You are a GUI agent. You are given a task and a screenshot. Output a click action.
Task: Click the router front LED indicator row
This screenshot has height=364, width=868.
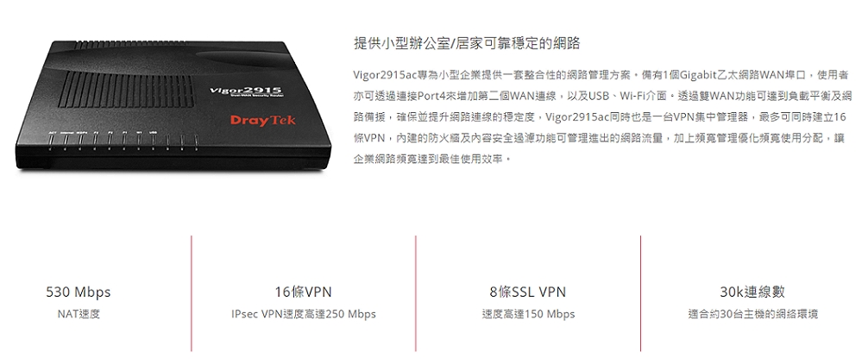[x=123, y=141]
